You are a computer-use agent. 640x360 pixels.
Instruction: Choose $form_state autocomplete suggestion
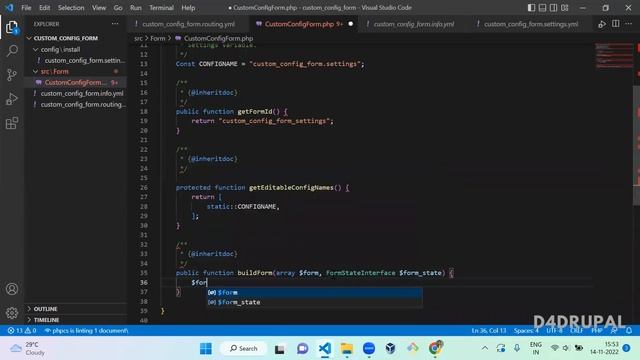click(314, 302)
